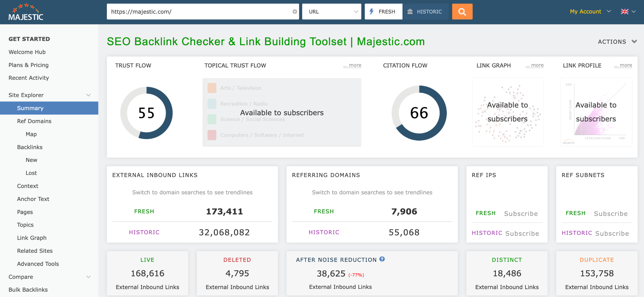Click the noise reduction help question icon

[x=382, y=259]
